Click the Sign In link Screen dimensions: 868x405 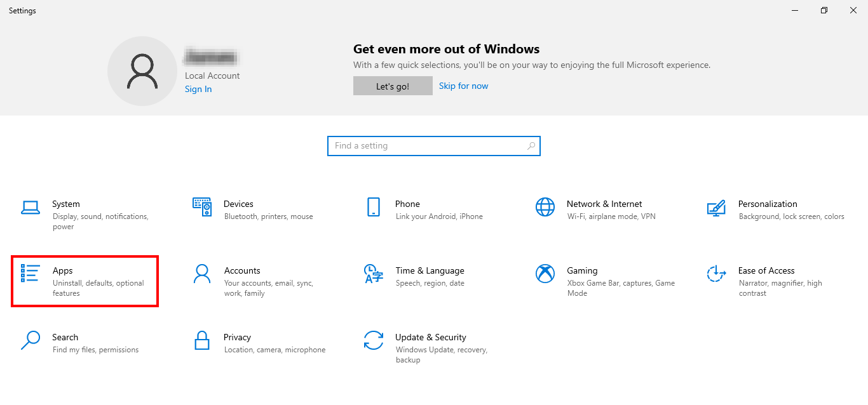click(x=198, y=89)
